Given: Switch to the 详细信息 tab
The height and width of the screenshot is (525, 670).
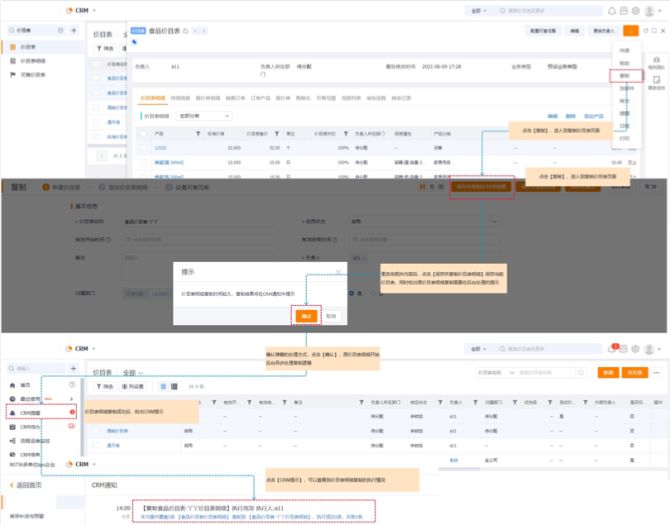Looking at the screenshot, I should coord(181,98).
